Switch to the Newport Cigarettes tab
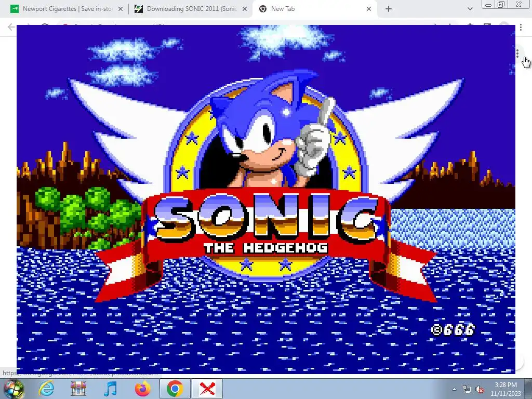 coord(67,9)
